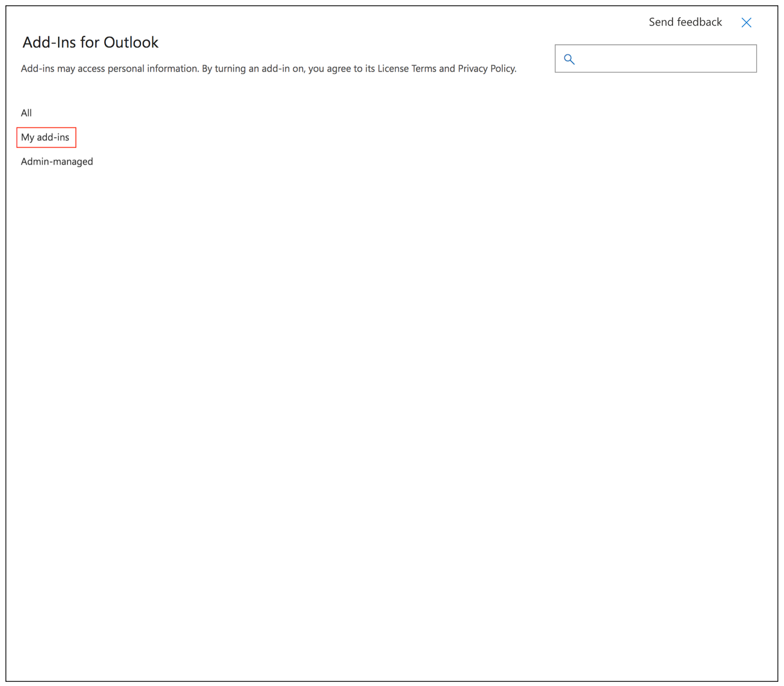Close the Add-Ins for Outlook dialog
Viewport: 784px width, 686px height.
click(746, 22)
